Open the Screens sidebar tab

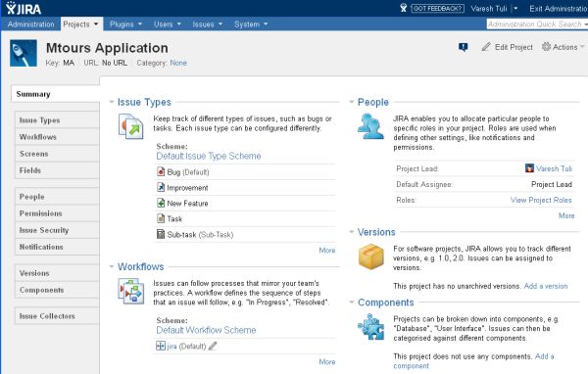pyautogui.click(x=57, y=154)
